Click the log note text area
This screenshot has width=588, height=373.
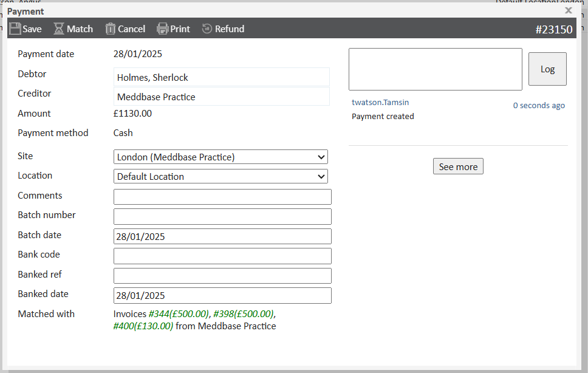tap(435, 69)
